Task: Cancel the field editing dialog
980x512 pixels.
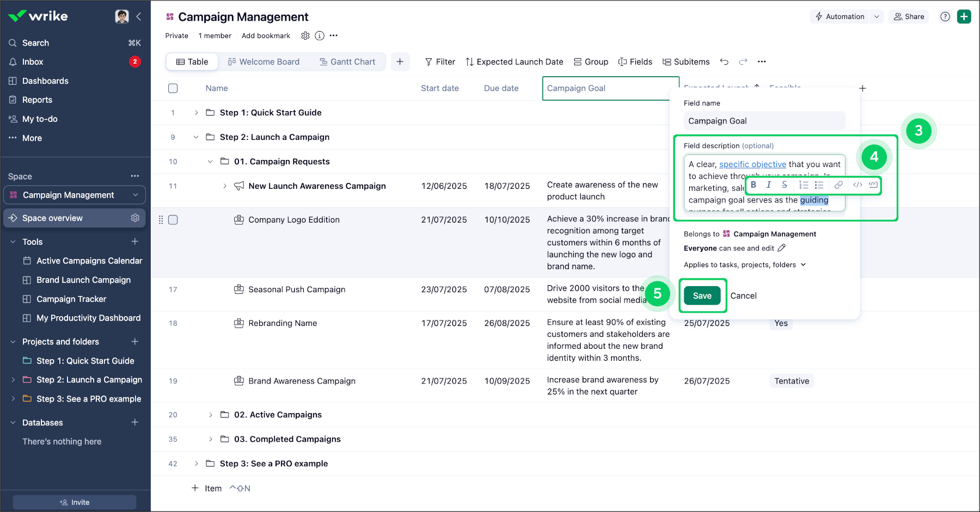Action: pyautogui.click(x=743, y=296)
